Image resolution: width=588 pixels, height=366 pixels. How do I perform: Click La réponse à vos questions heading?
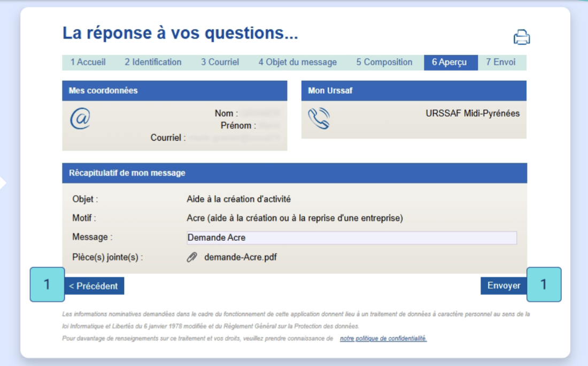pos(180,33)
